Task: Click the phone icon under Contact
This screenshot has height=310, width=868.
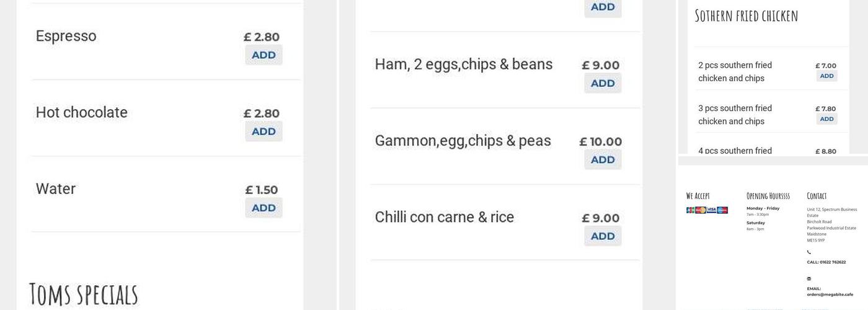Action: point(809,252)
